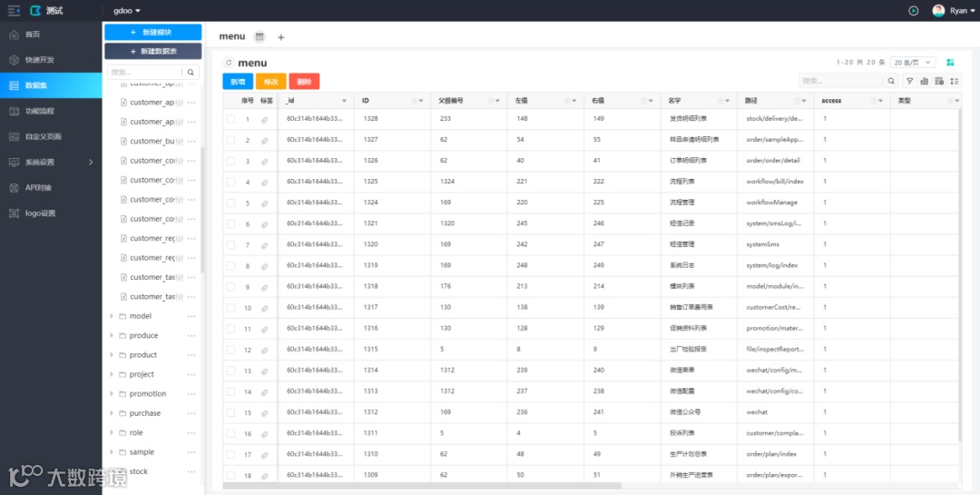This screenshot has height=495, width=980.
Task: Focus the table search field
Action: [x=841, y=81]
